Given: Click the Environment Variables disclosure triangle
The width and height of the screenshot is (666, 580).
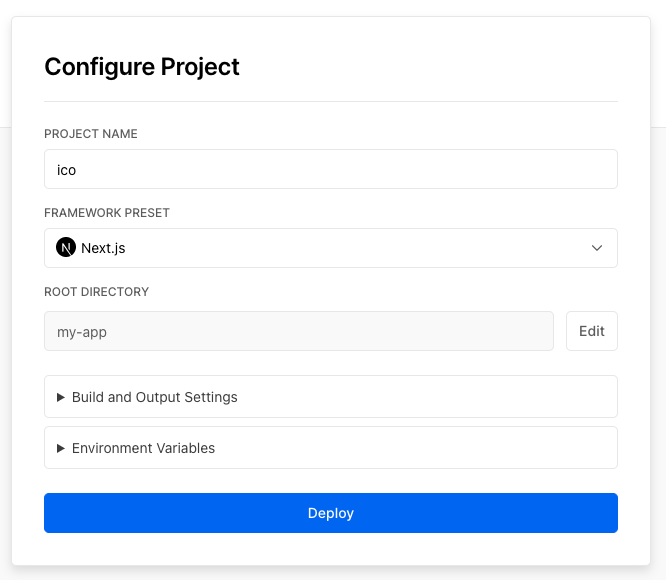Looking at the screenshot, I should pos(61,448).
